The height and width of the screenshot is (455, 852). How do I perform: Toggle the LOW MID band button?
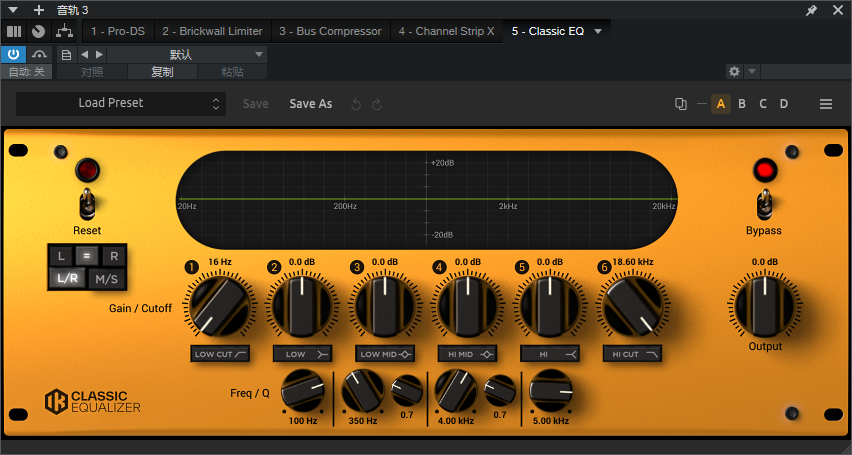385,354
